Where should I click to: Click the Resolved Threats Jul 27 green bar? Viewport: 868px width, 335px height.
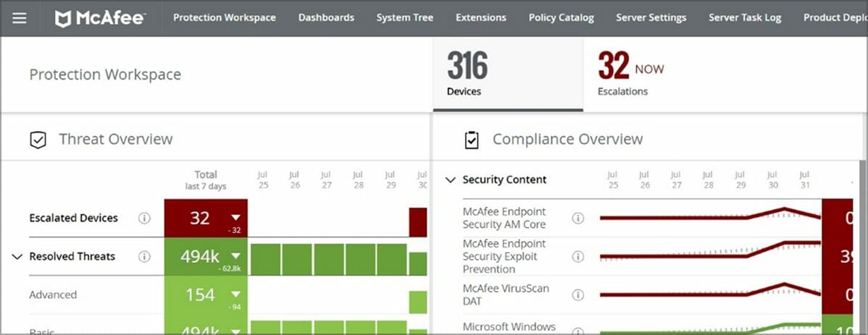coord(329,260)
